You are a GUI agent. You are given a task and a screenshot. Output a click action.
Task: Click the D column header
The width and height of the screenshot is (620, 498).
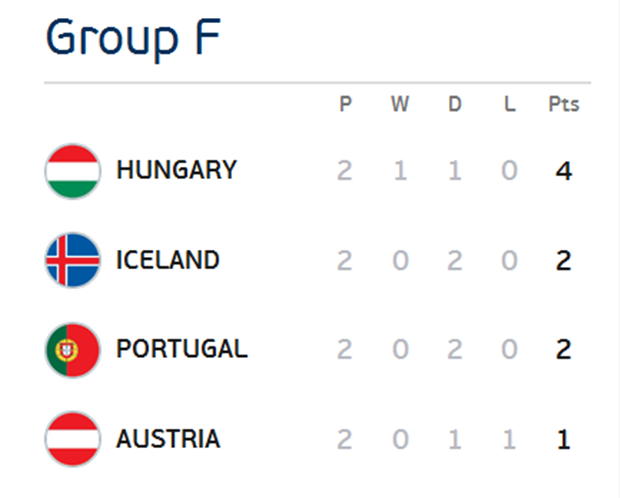455,104
